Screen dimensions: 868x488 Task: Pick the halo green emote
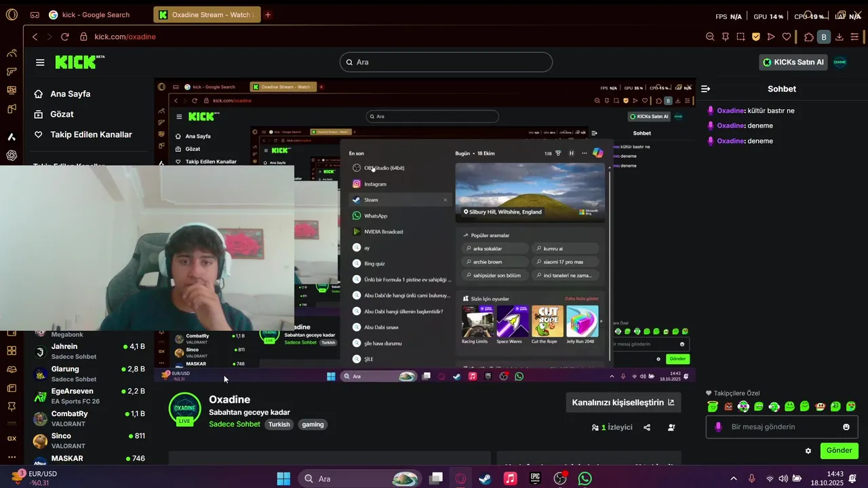point(713,407)
